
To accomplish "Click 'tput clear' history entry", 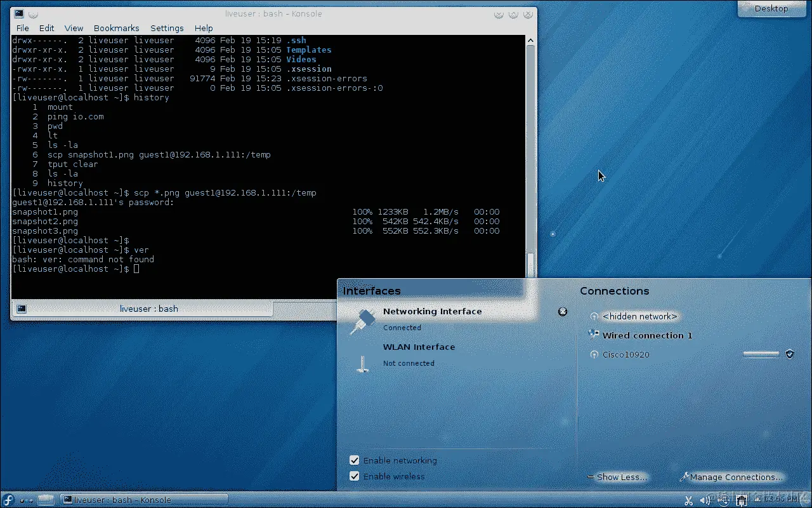I will pyautogui.click(x=72, y=164).
